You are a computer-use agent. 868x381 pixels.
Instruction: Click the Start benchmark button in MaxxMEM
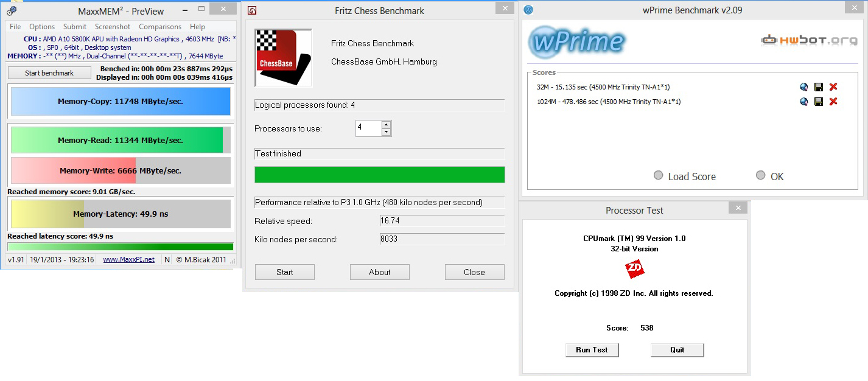tap(49, 73)
